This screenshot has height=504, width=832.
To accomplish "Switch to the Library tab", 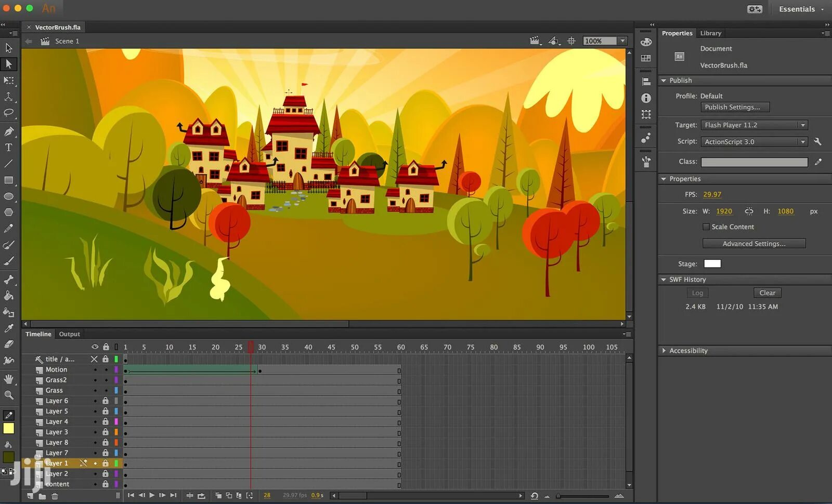I will click(x=710, y=33).
